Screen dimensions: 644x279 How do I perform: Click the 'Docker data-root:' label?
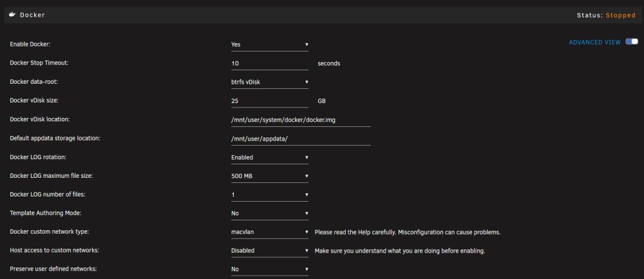pos(33,82)
